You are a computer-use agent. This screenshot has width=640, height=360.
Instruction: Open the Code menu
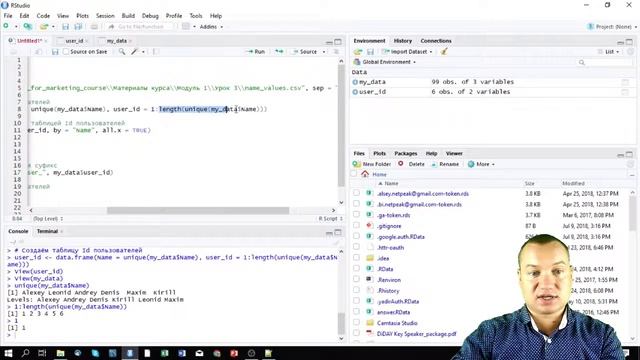pyautogui.click(x=43, y=16)
